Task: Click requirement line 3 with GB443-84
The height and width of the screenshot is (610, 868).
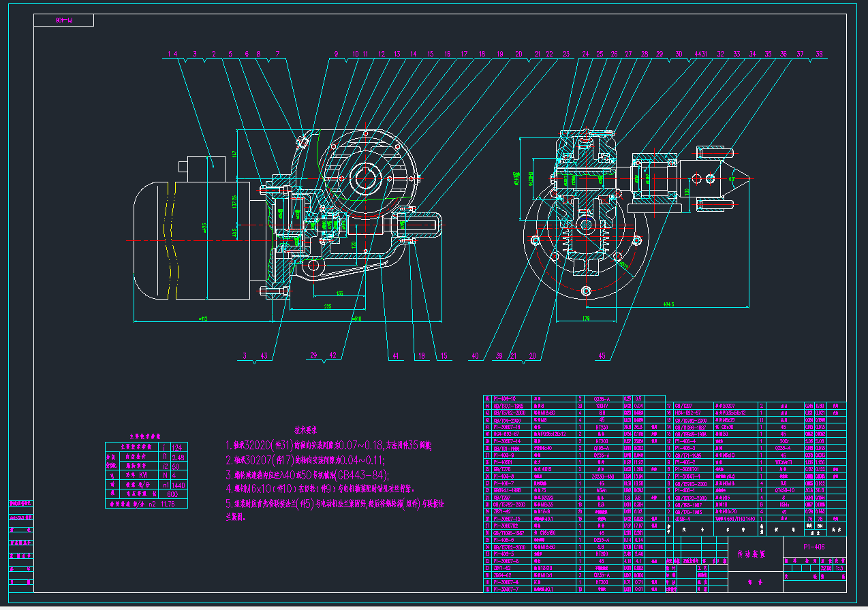Action: pyautogui.click(x=307, y=475)
